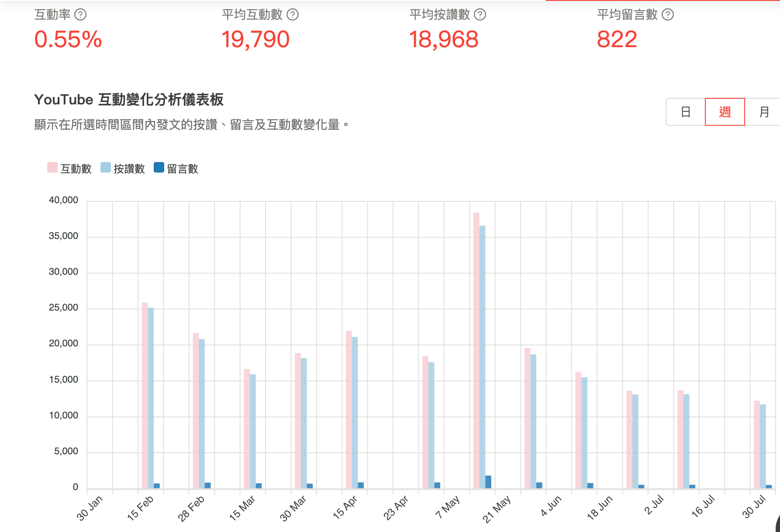Screen dimensions: 780x532
Task: Click the light blue bar near 4 Jun
Action: coord(533,421)
